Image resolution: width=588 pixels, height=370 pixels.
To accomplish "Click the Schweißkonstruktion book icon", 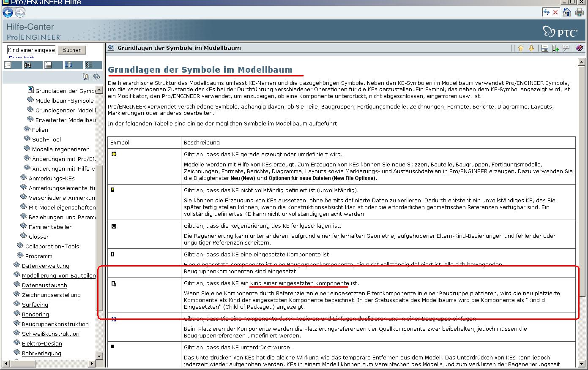I will pos(17,333).
